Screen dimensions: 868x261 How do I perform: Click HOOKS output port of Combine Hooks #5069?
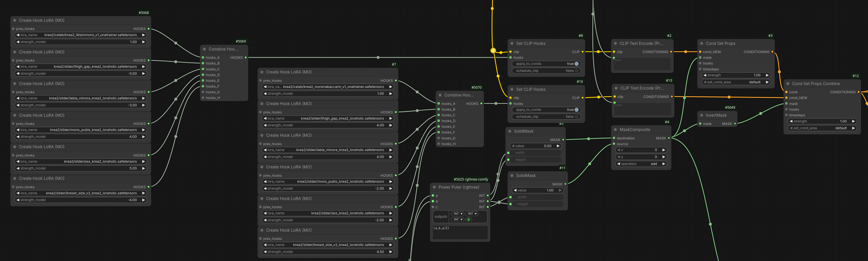click(x=246, y=58)
